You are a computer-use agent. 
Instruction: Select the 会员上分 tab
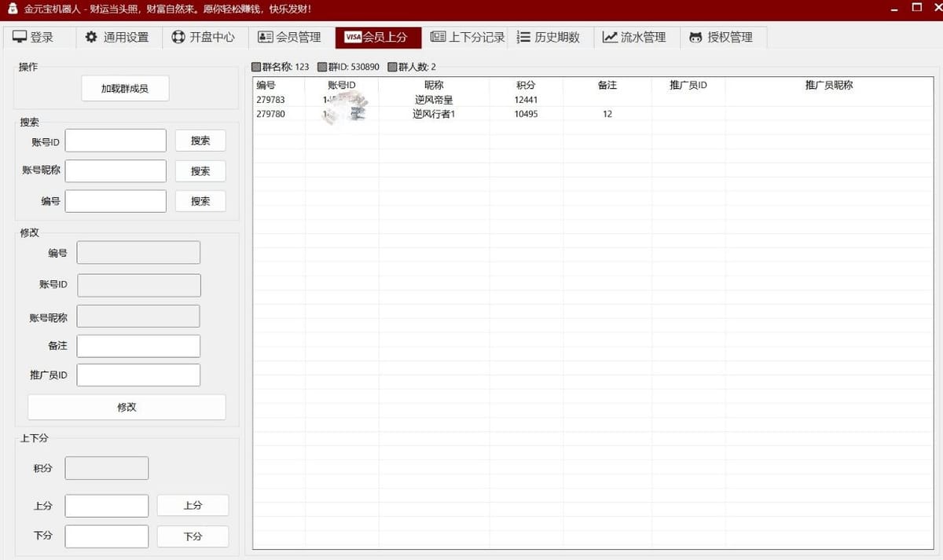[377, 37]
